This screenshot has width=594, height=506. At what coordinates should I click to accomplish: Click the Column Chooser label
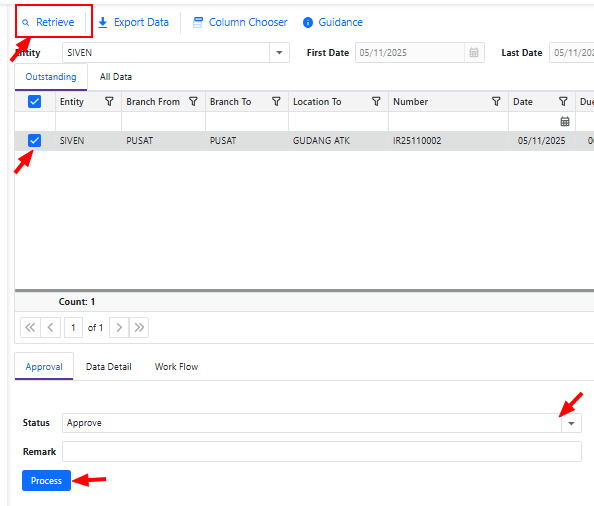tap(248, 22)
